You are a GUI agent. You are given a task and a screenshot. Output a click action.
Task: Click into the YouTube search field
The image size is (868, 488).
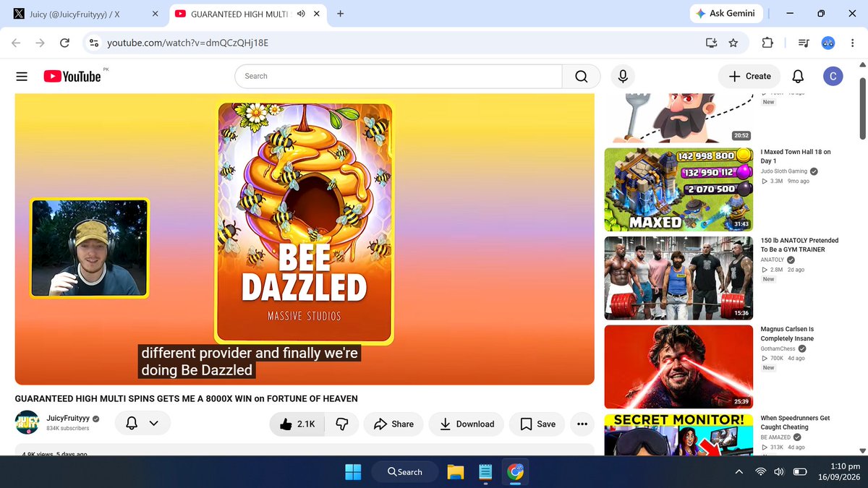coord(399,76)
